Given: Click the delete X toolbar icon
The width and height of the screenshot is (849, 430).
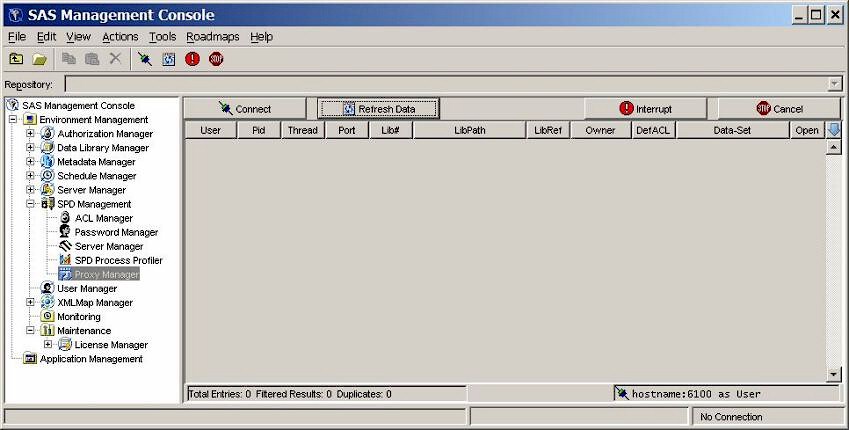Looking at the screenshot, I should click(115, 58).
